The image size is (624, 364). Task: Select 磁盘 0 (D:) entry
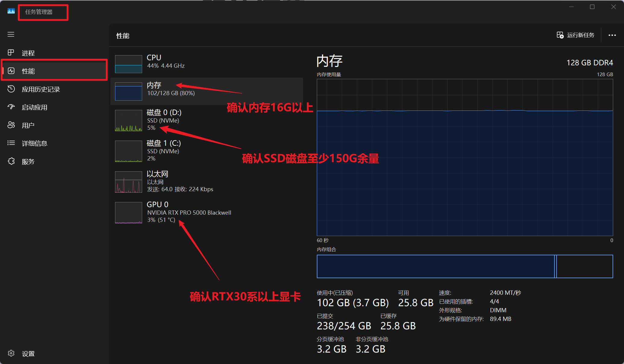coord(207,120)
